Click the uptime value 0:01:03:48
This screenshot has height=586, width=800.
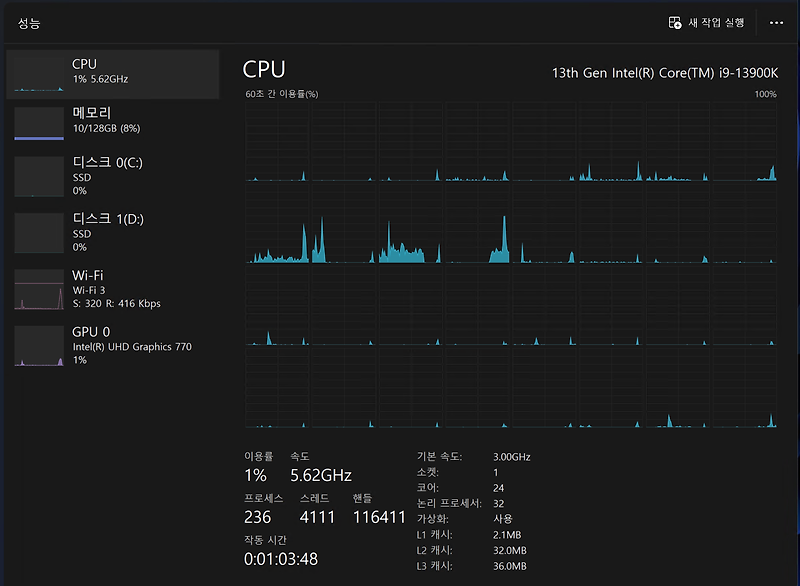(281, 559)
